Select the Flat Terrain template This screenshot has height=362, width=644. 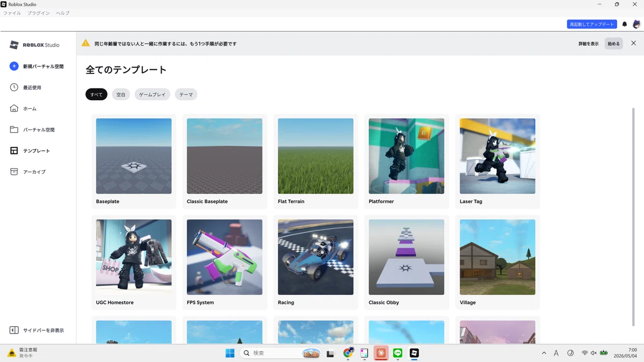[x=316, y=161]
